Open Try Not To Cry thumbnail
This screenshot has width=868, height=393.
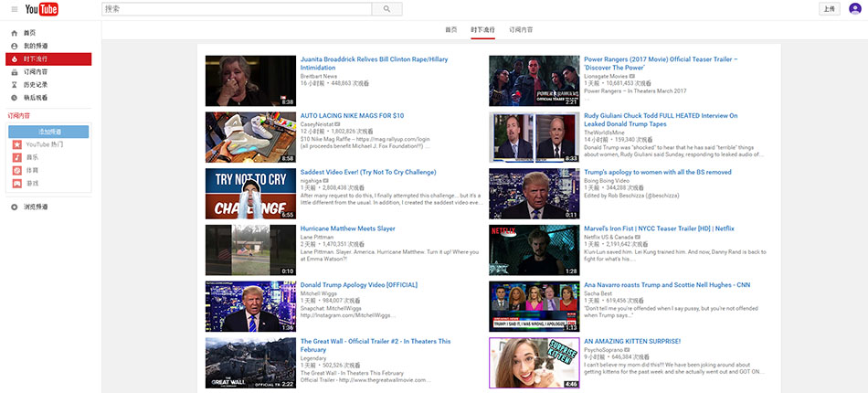[250, 194]
